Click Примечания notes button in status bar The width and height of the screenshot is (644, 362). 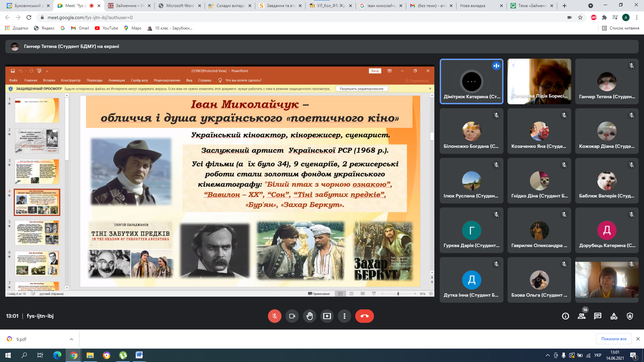319,294
